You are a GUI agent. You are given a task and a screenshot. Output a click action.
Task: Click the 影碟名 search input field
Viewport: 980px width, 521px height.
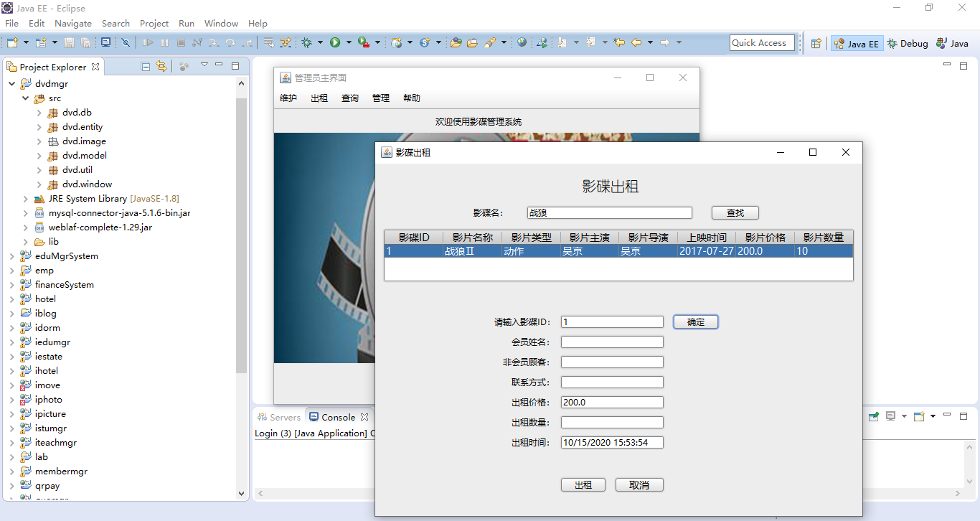pos(609,213)
